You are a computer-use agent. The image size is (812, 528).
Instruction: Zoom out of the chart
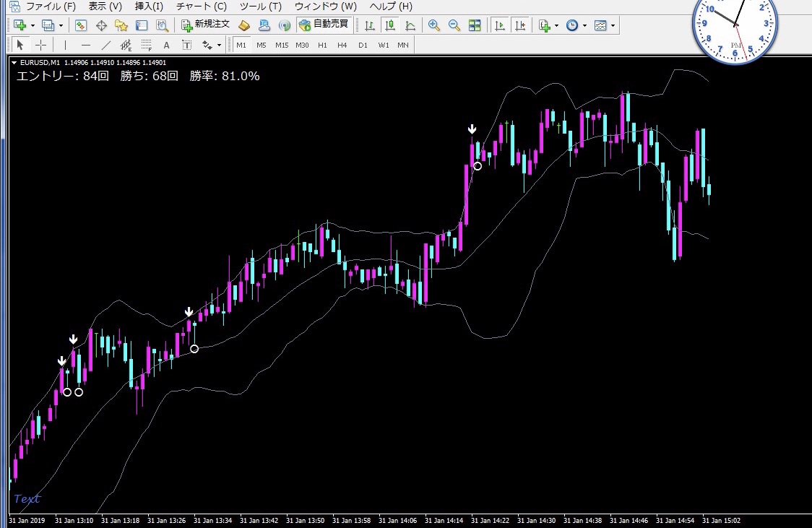454,25
